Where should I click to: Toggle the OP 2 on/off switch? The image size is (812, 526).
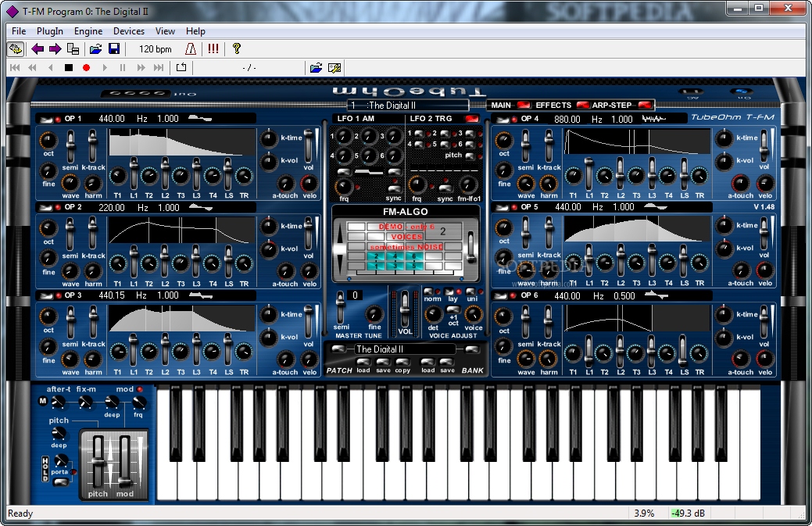tap(46, 208)
